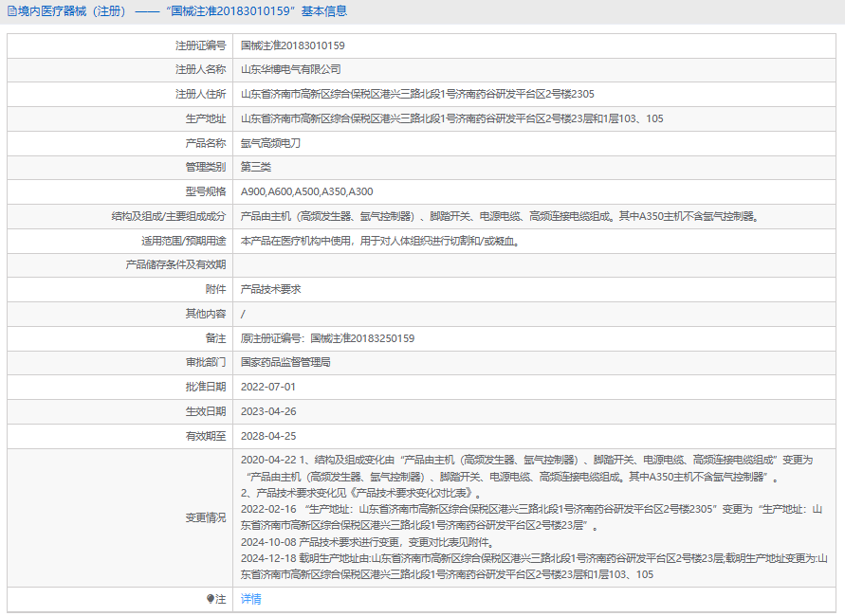Select approval date 2022-07-01

click(267, 387)
